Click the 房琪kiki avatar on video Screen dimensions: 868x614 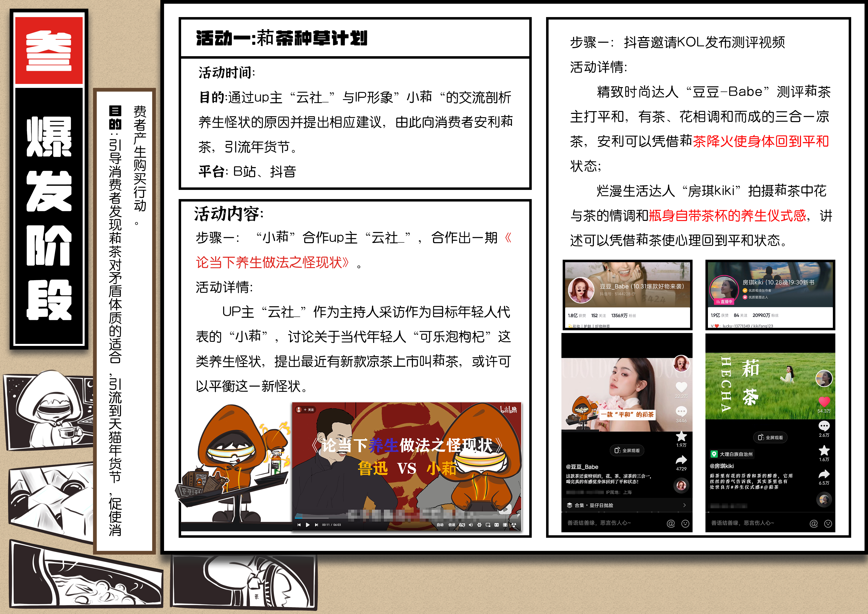[824, 378]
